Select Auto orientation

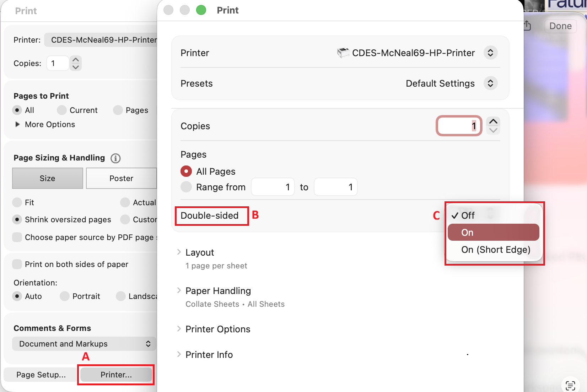click(x=17, y=296)
